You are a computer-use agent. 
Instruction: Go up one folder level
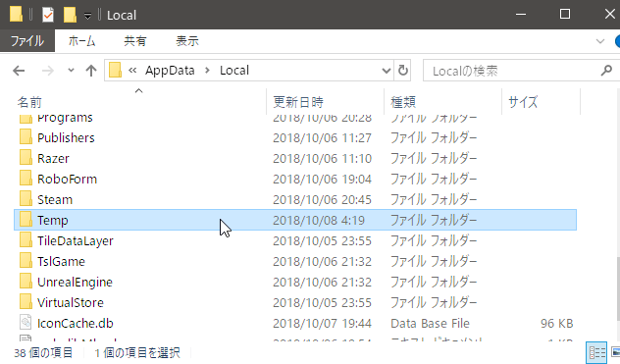pyautogui.click(x=91, y=71)
